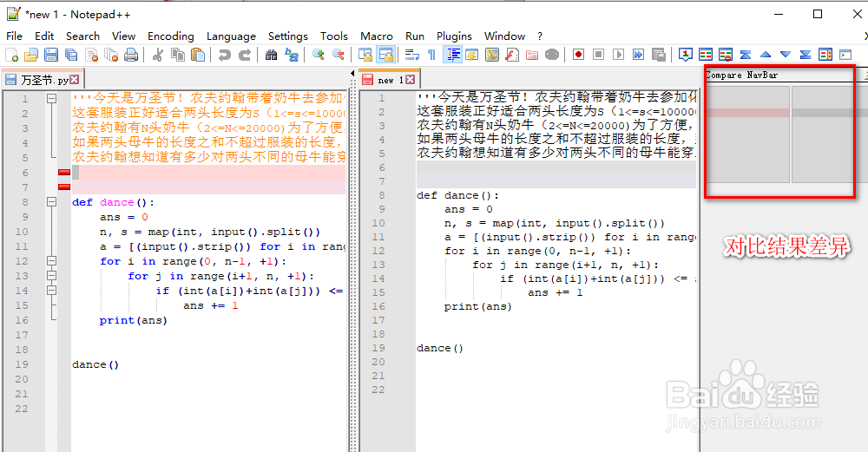Viewport: 868px width, 452px height.
Task: Open the Language menu
Action: (x=232, y=36)
